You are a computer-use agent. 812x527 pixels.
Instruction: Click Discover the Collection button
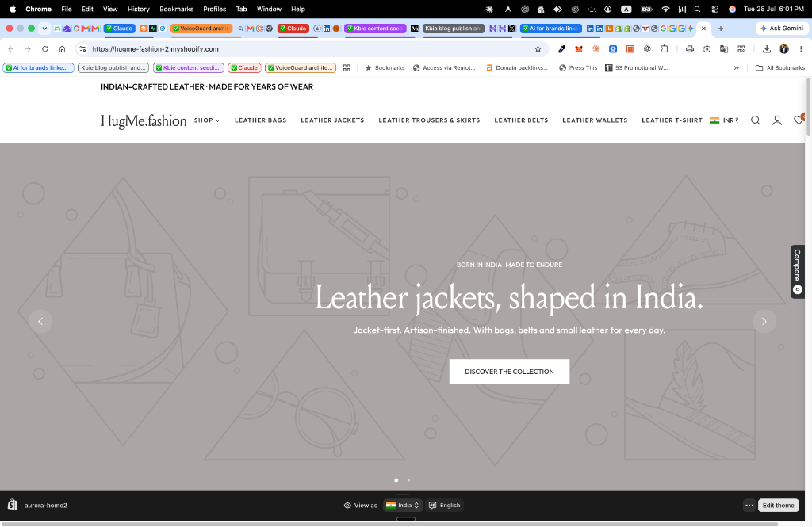click(509, 372)
